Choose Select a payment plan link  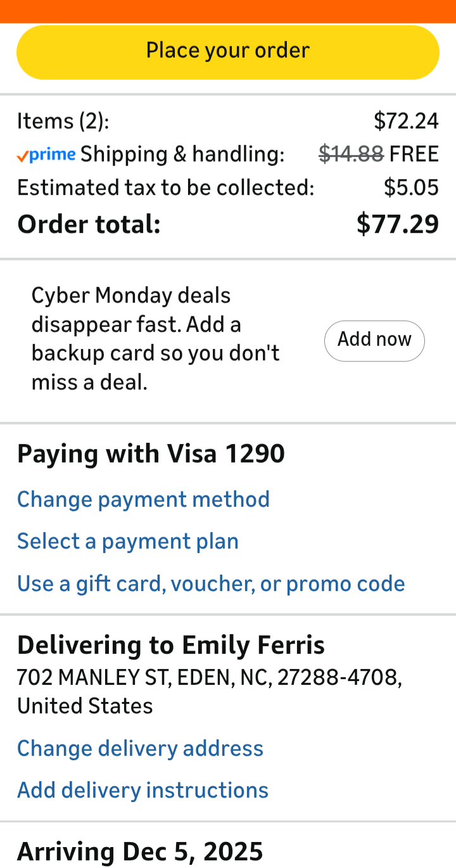point(128,541)
